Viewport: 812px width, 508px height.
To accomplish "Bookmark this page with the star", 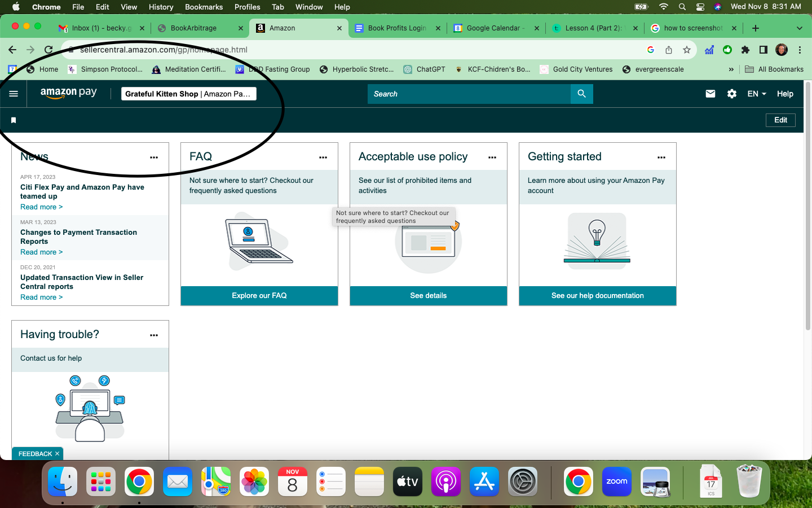I will pos(686,50).
